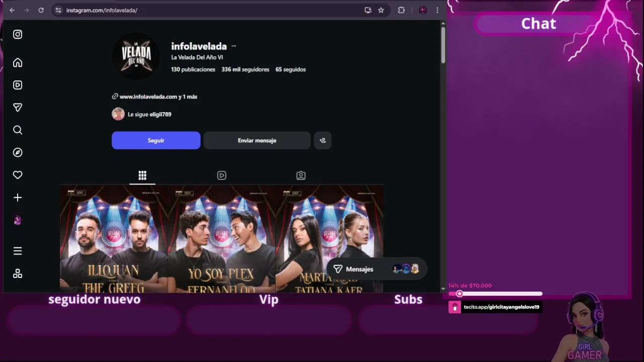The image size is (644, 362).
Task: Click the install app icon in address bar
Action: 368,10
